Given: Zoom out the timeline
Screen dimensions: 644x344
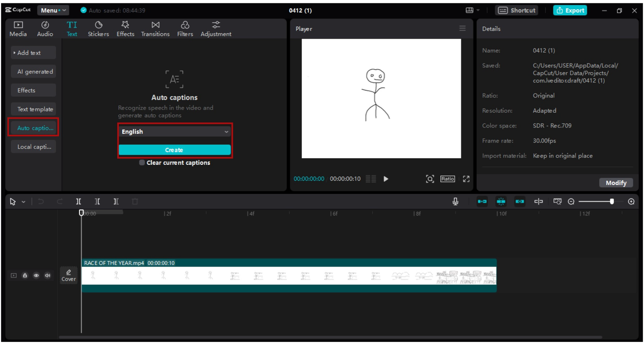Looking at the screenshot, I should [571, 201].
